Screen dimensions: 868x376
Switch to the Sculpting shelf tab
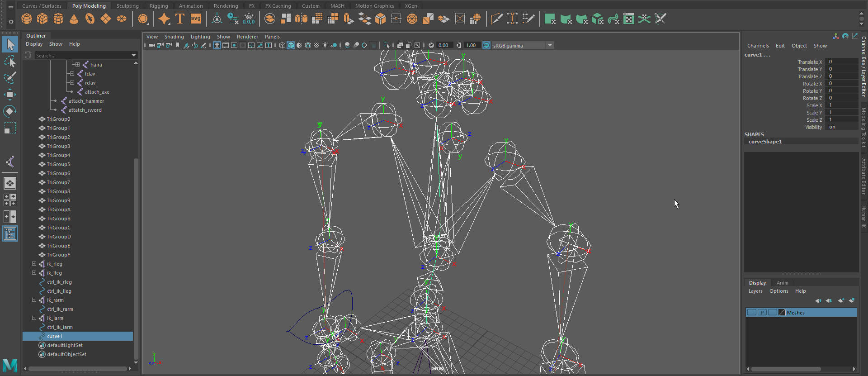click(127, 6)
